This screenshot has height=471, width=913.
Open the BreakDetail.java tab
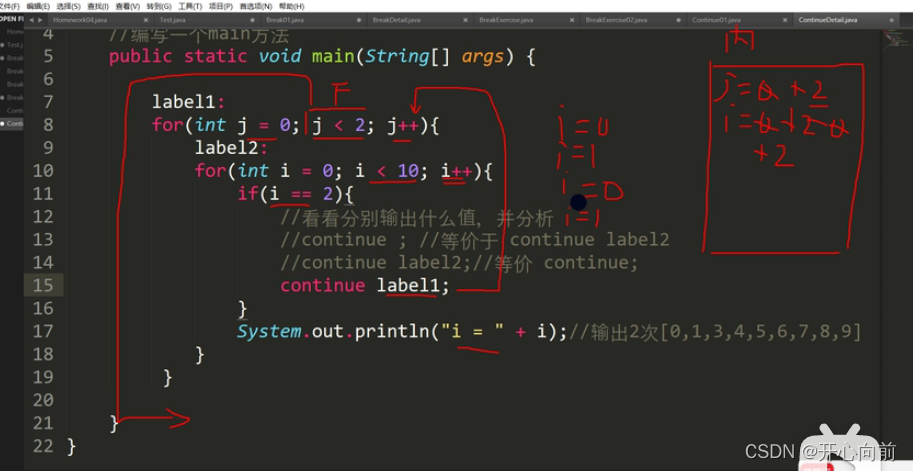click(397, 20)
